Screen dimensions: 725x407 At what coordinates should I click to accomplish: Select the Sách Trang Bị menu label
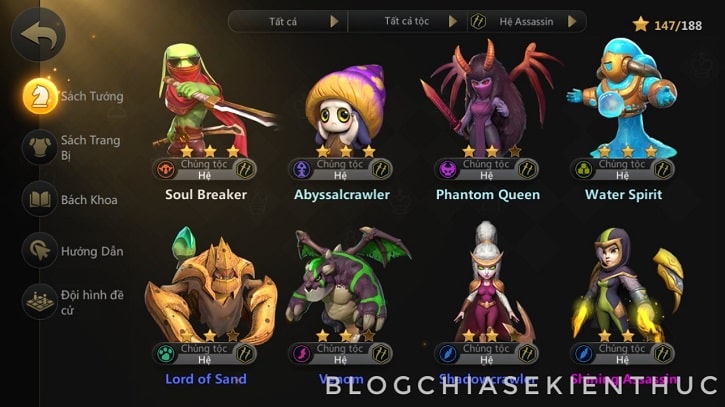coord(91,147)
